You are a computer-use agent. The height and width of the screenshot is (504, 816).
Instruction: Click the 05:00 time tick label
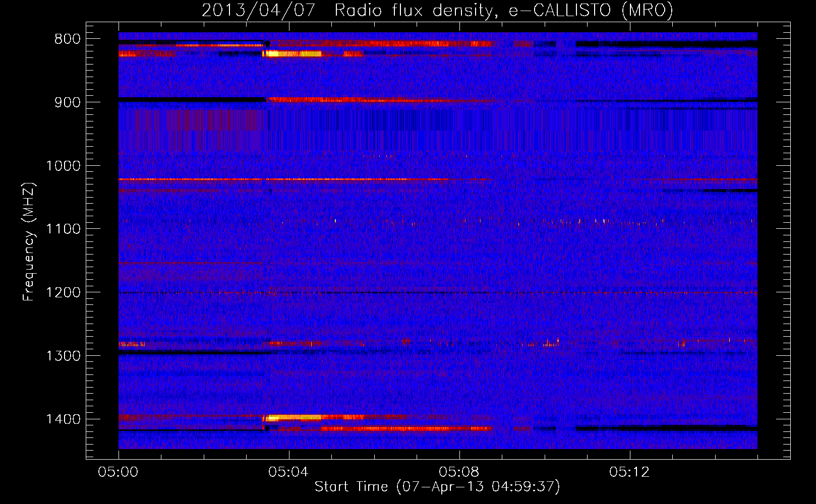click(x=119, y=472)
